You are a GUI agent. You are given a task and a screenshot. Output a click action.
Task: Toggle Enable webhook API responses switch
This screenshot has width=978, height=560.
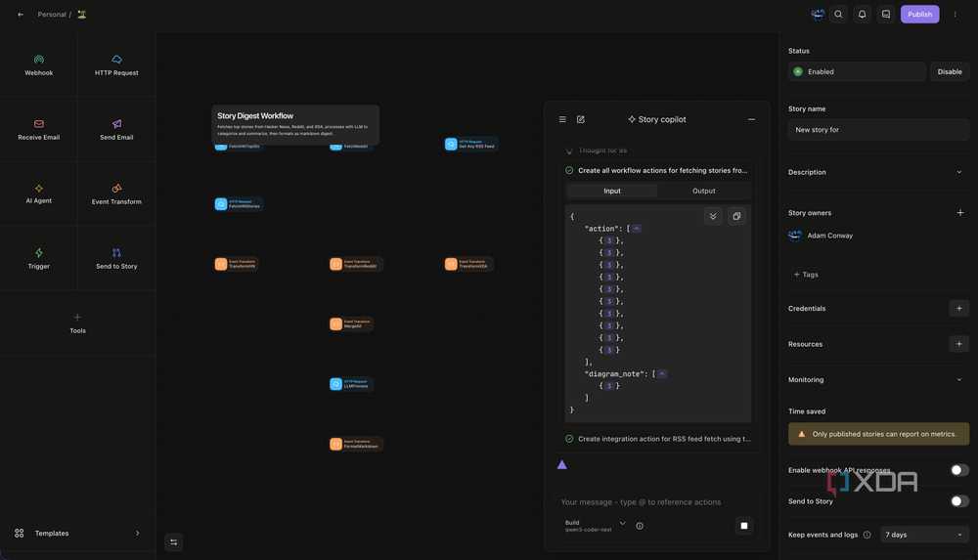pyautogui.click(x=959, y=469)
